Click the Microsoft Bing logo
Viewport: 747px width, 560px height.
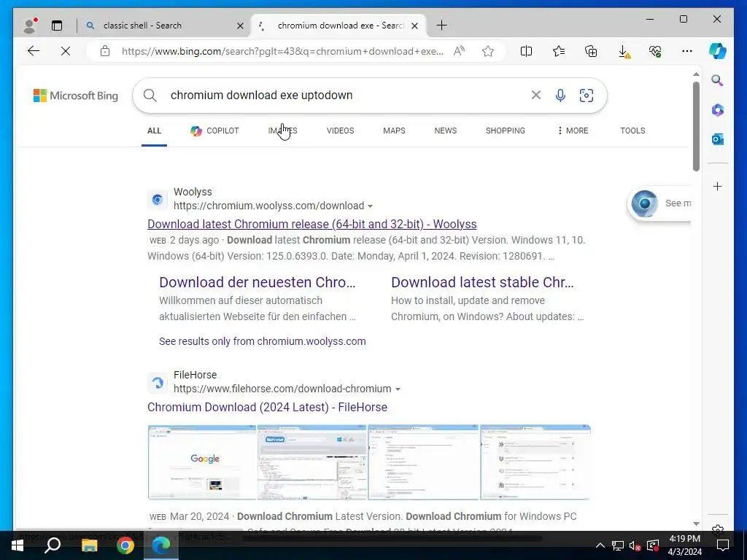click(x=76, y=96)
